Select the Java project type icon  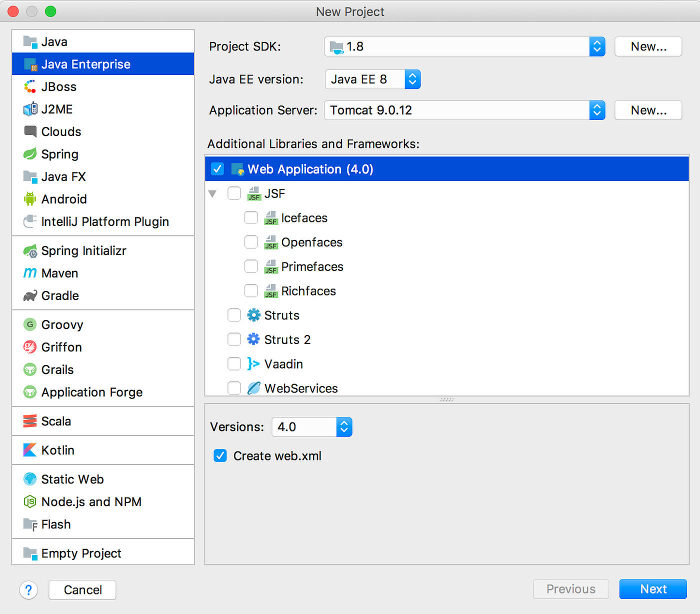pyautogui.click(x=30, y=42)
